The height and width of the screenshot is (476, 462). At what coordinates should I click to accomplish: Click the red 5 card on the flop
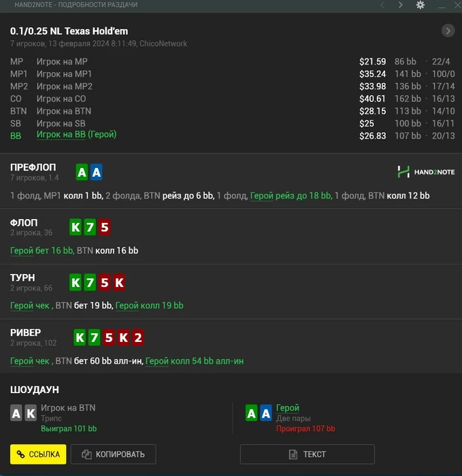(105, 227)
